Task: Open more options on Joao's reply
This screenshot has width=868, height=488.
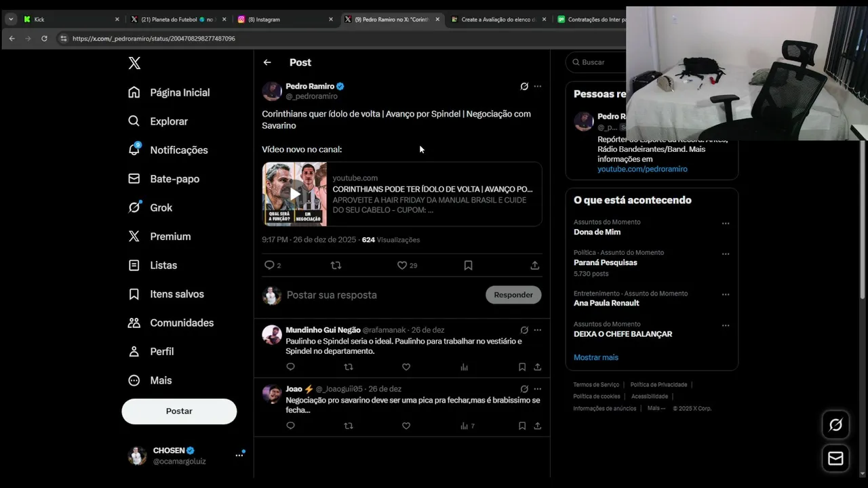Action: coord(538,389)
